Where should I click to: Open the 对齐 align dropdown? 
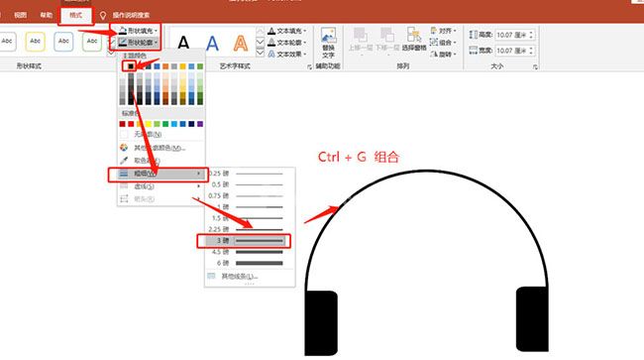tap(444, 31)
